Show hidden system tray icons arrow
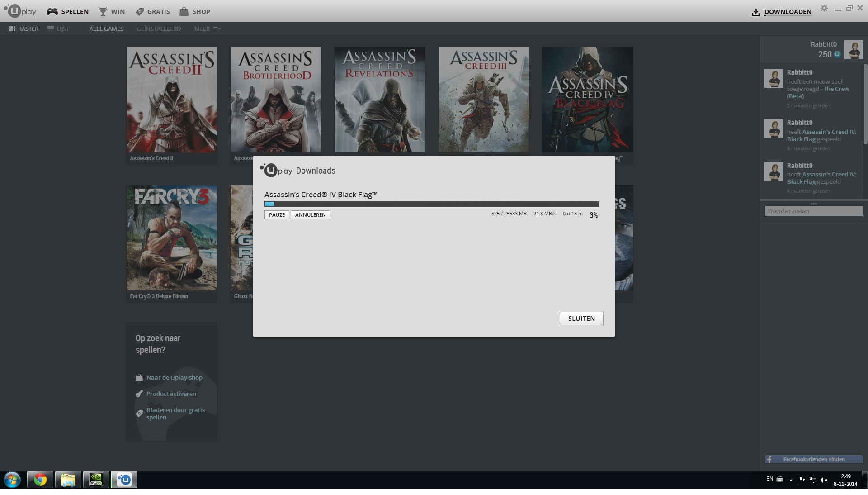868x495 pixels. pyautogui.click(x=791, y=480)
